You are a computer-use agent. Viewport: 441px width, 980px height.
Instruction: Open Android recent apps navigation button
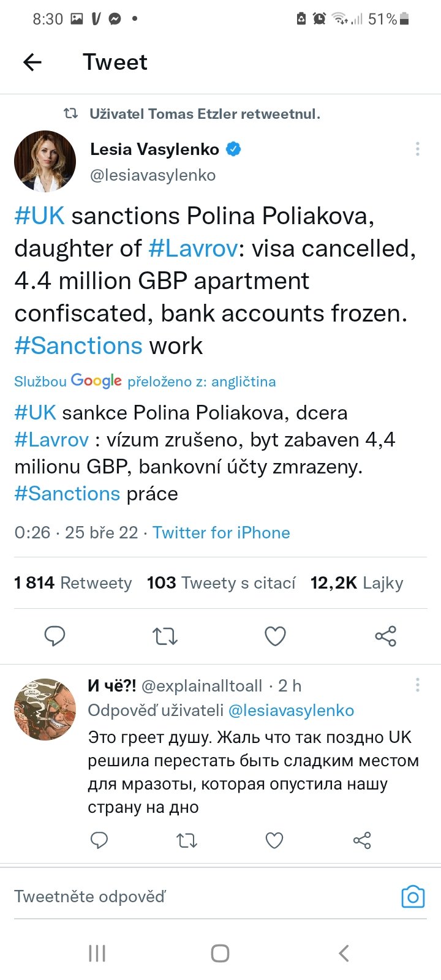97,953
